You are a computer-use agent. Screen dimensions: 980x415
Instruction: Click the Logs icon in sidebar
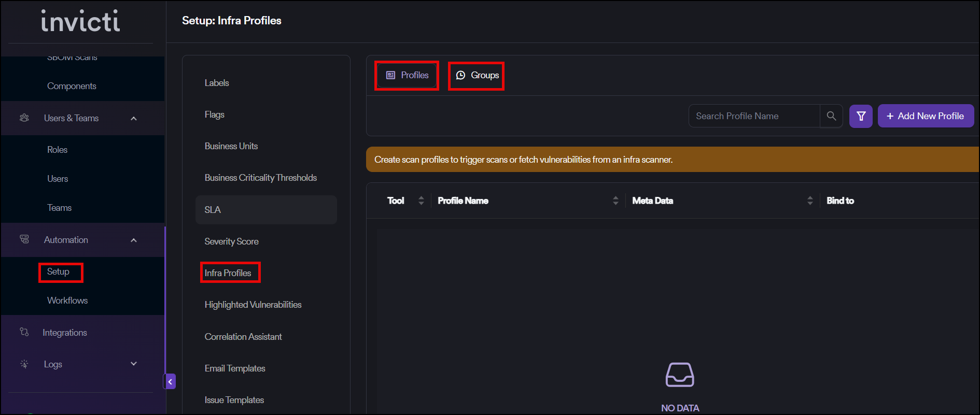(24, 364)
